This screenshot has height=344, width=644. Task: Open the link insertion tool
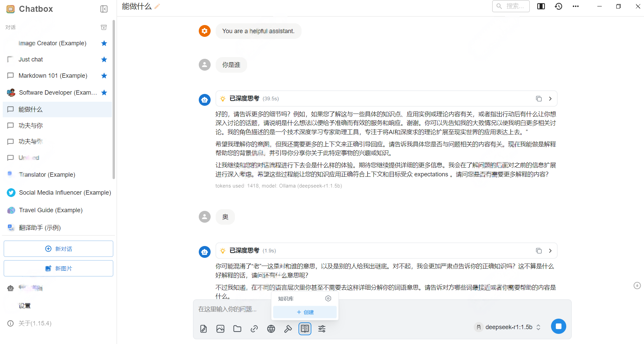254,328
